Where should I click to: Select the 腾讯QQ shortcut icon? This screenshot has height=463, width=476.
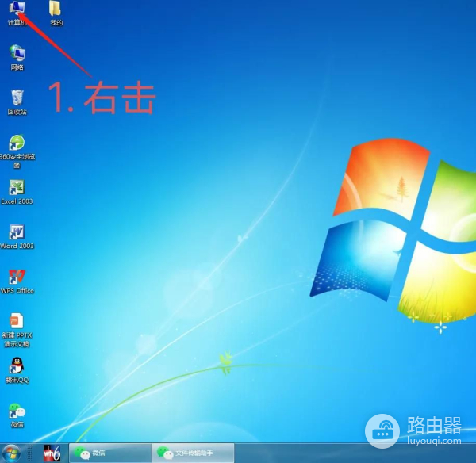click(x=17, y=365)
